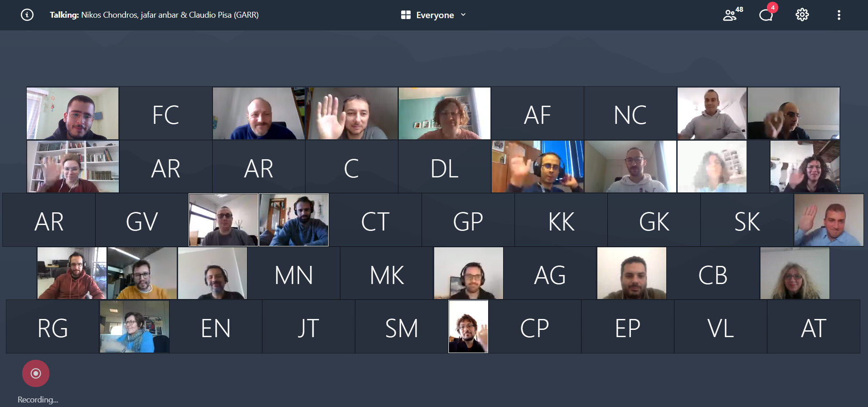
Task: Toggle the red recording button
Action: (36, 373)
